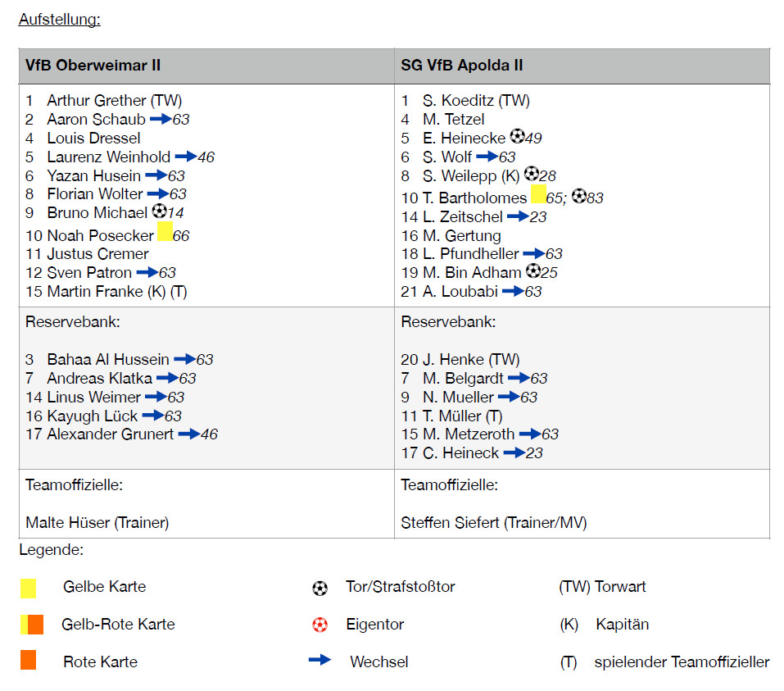Click the SG VfB Apolda II column header

pyautogui.click(x=461, y=66)
